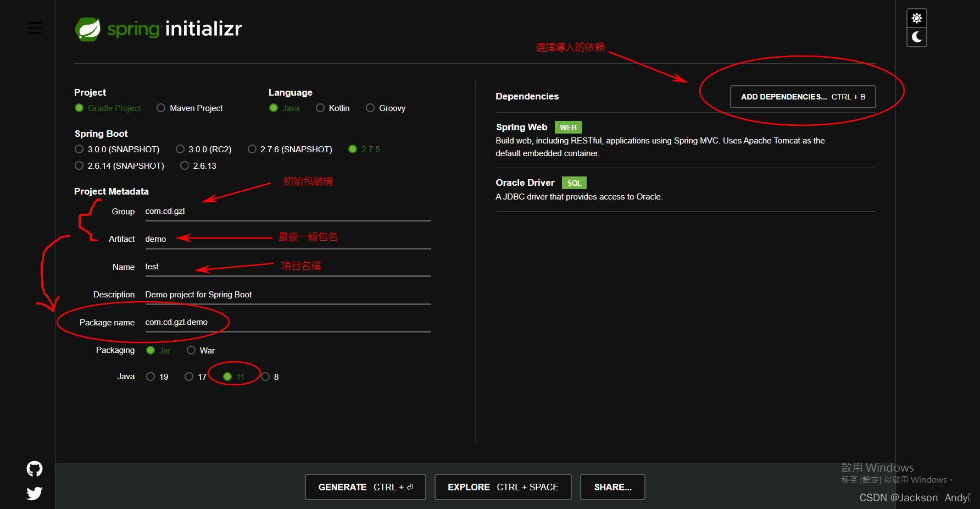980x509 pixels.
Task: Select Spring Boot 2.7.5
Action: [364, 150]
